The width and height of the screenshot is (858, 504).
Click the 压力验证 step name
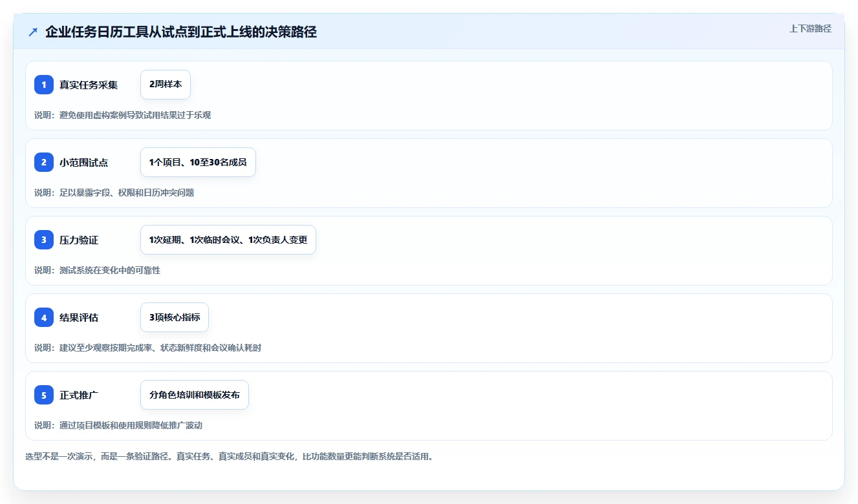(x=79, y=240)
